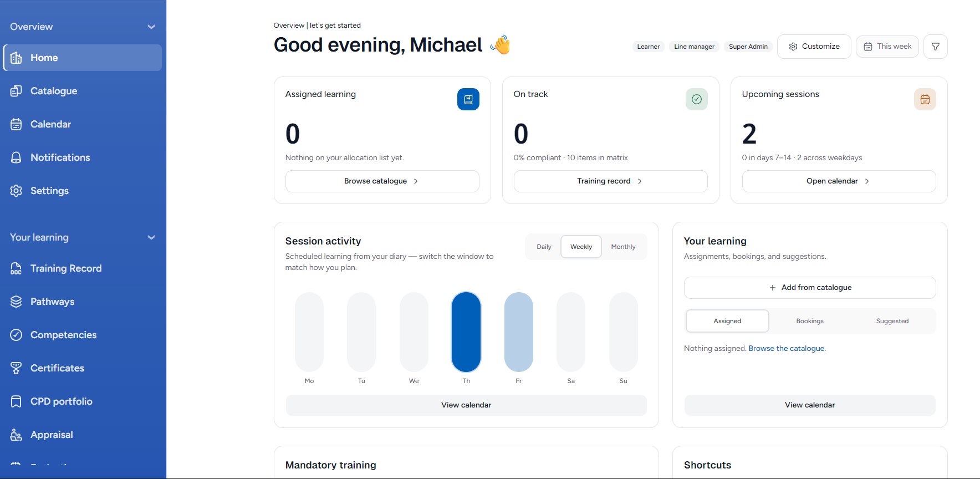Click the Open calendar button
980x479 pixels.
pos(839,181)
